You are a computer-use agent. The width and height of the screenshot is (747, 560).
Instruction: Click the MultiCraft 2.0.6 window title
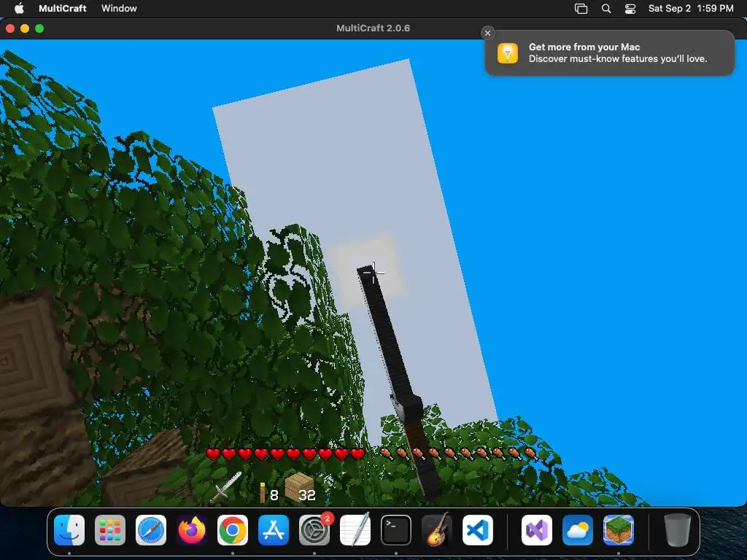point(373,28)
